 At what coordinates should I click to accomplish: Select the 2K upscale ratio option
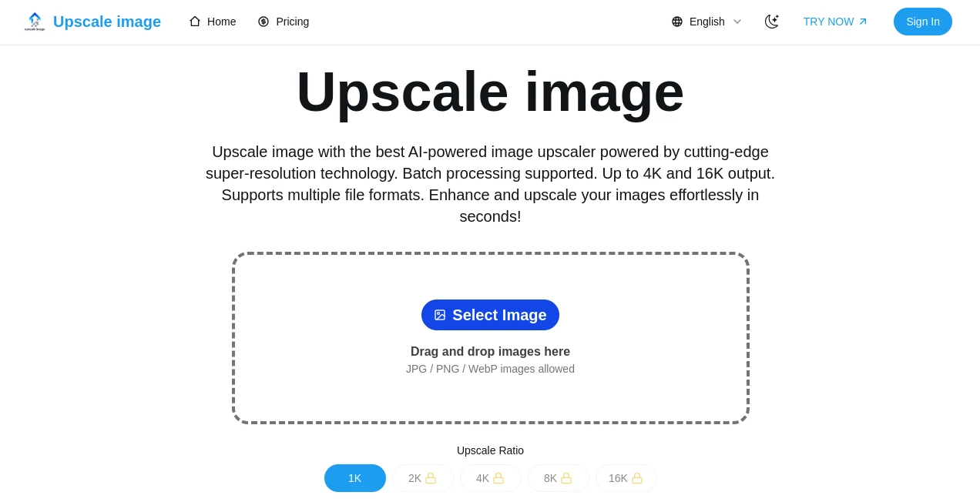(x=422, y=478)
